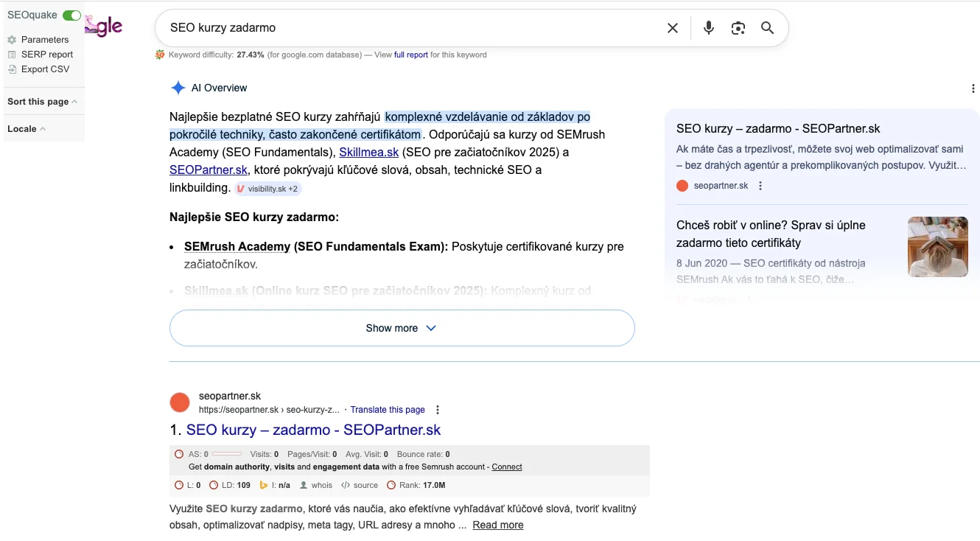Select Export CSV in SEOquake panel
This screenshot has width=980, height=541.
tap(45, 69)
